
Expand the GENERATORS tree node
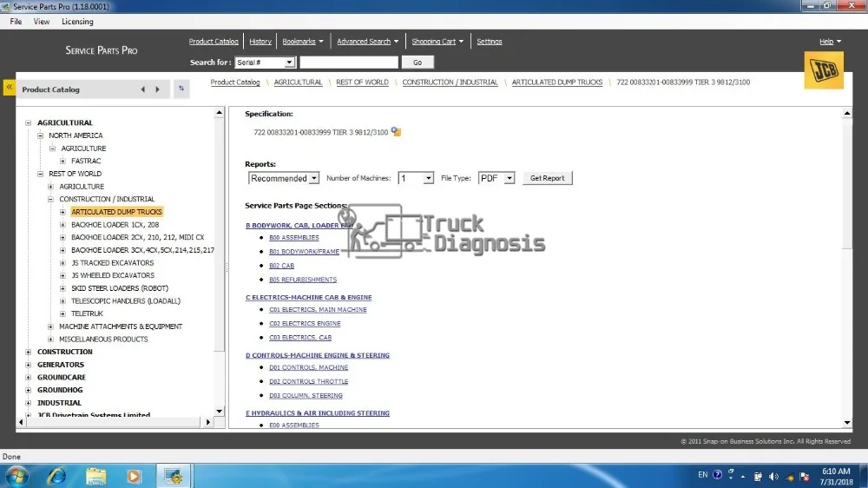(29, 365)
